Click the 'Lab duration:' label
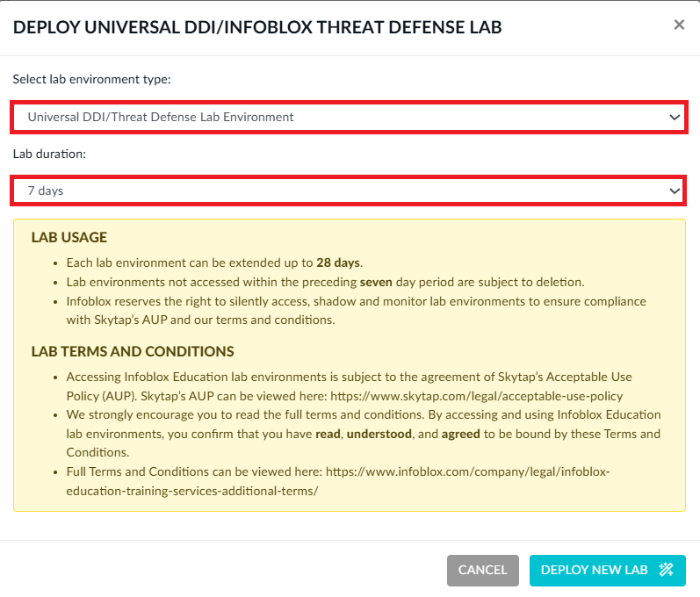This screenshot has width=700, height=597. [50, 153]
